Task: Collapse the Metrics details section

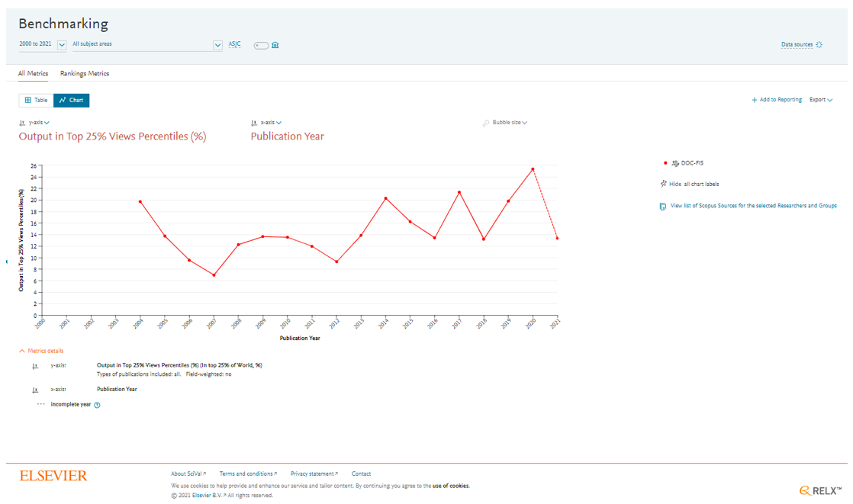Action: tap(41, 351)
